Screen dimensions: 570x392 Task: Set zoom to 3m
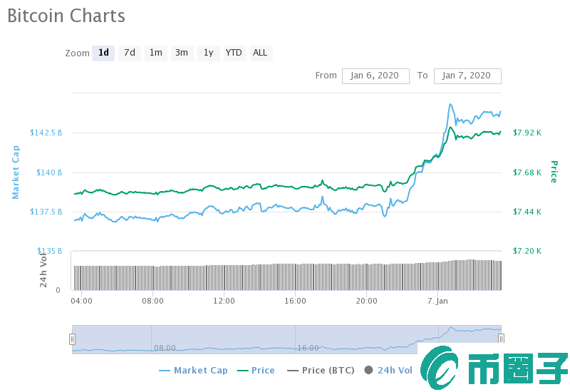182,53
